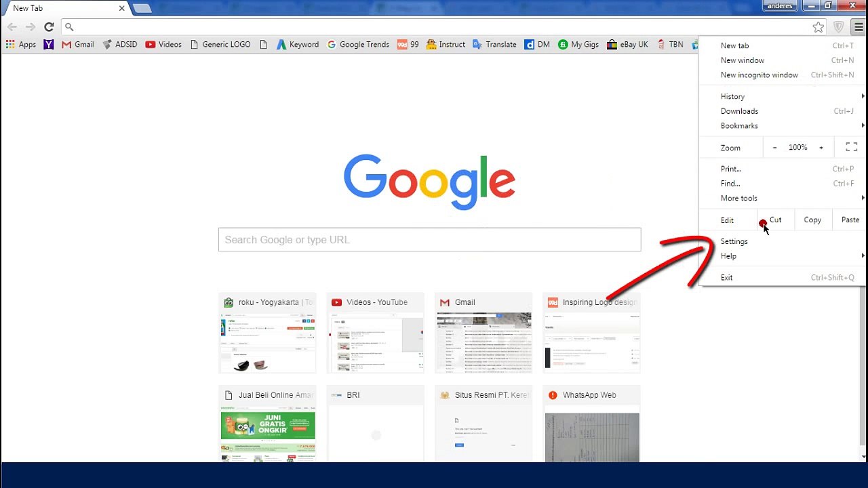Click the back navigation arrow
868x488 pixels.
[12, 27]
